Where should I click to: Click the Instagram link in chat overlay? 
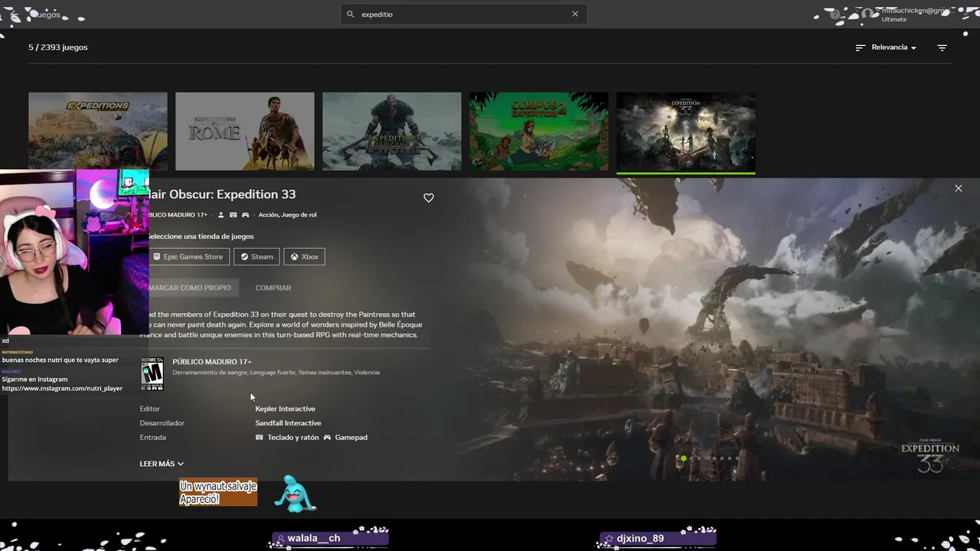pyautogui.click(x=62, y=389)
